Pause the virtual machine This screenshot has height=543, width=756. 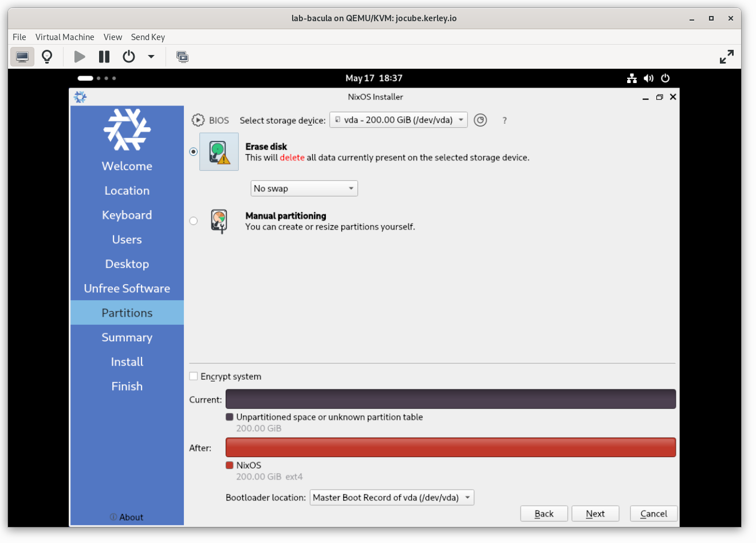pos(104,57)
